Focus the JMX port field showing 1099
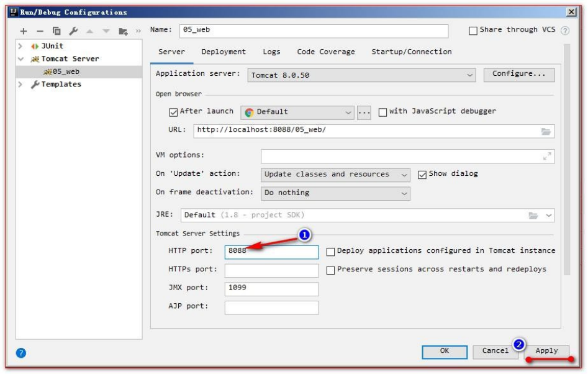The width and height of the screenshot is (588, 374). (x=271, y=289)
